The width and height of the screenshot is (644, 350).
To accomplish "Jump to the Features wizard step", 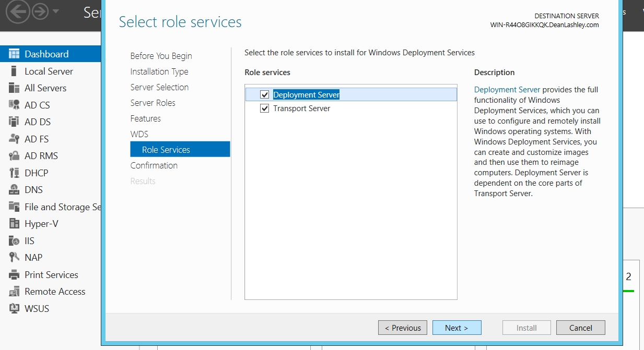I will [145, 118].
